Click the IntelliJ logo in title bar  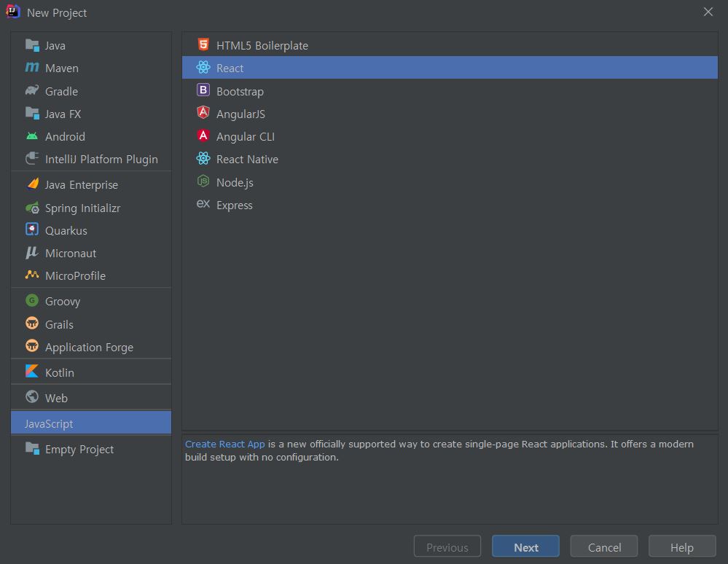pos(12,12)
